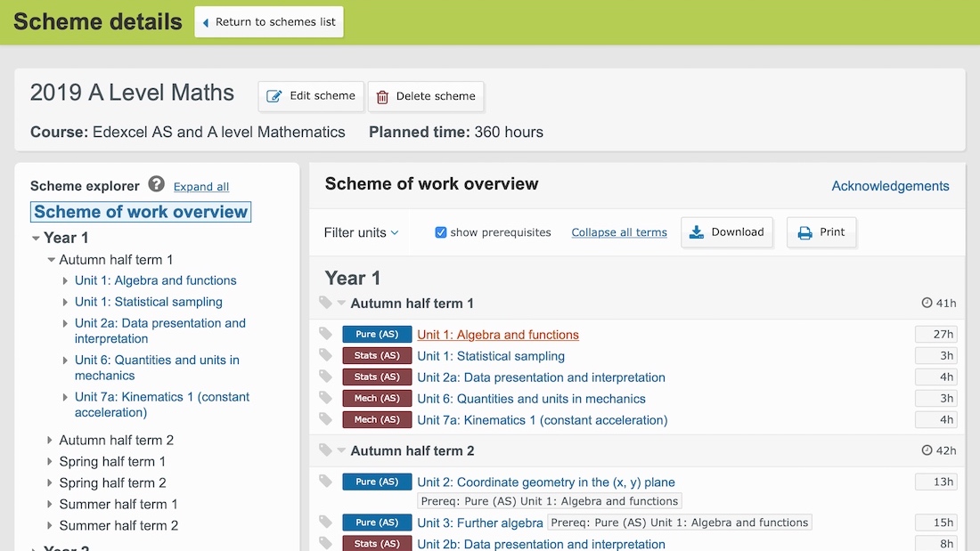The height and width of the screenshot is (551, 980).
Task: Toggle the Pure (AS) badge on Unit 2
Action: 376,482
